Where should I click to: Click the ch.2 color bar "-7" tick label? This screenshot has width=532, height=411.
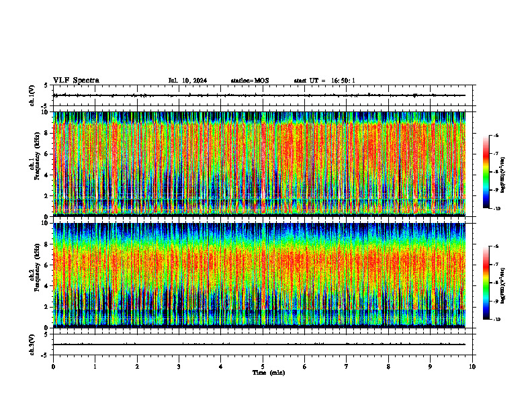pyautogui.click(x=496, y=265)
